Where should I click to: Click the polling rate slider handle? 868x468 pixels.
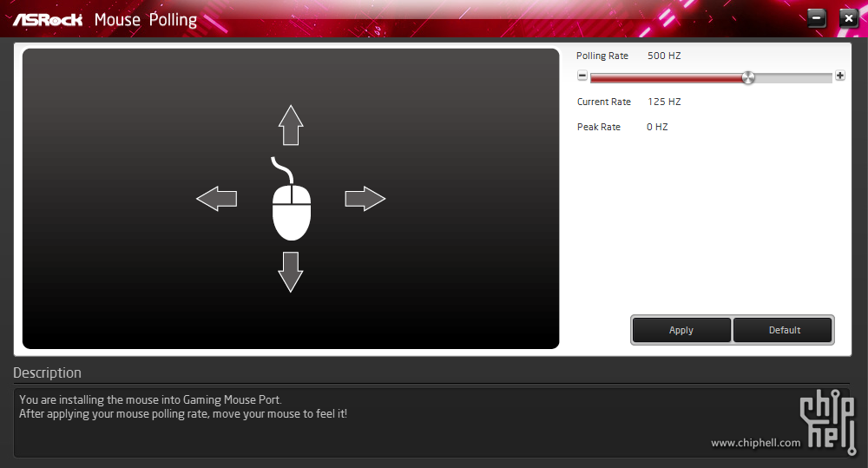[748, 77]
